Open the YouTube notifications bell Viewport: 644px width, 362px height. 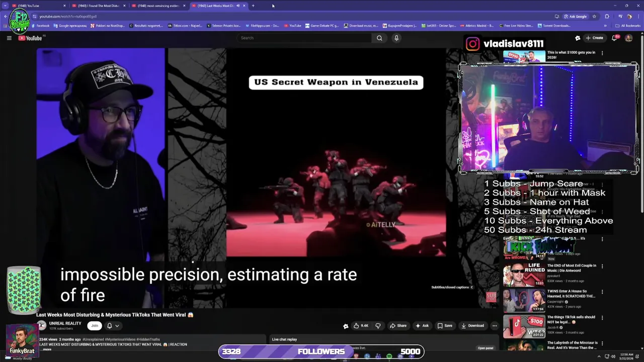pyautogui.click(x=615, y=38)
